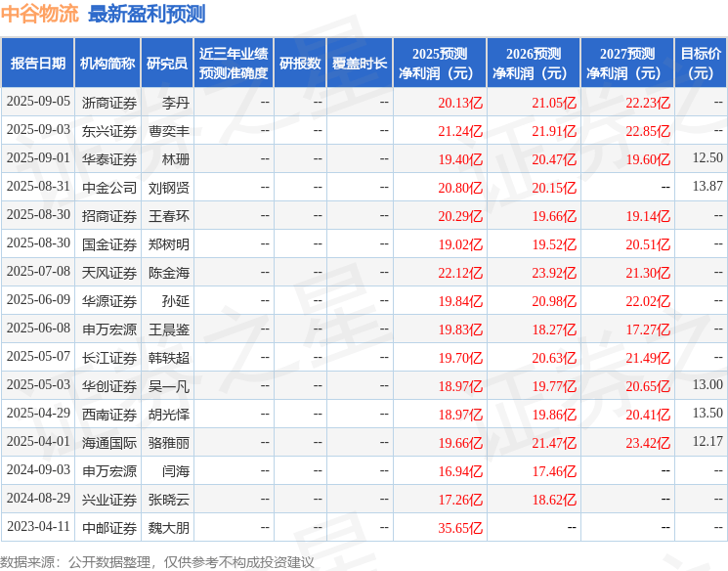Click analyst name 王晨鉴
Screen dimensions: 728x571
[168, 329]
